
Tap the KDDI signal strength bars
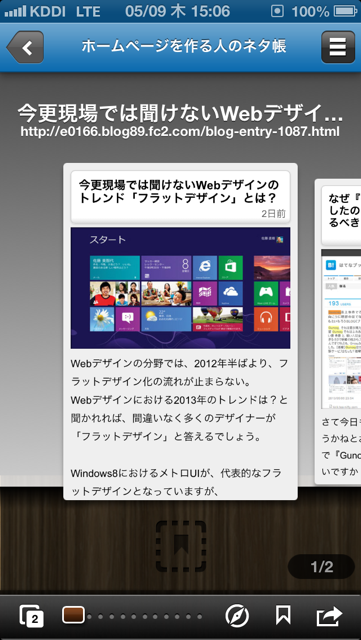click(15, 11)
